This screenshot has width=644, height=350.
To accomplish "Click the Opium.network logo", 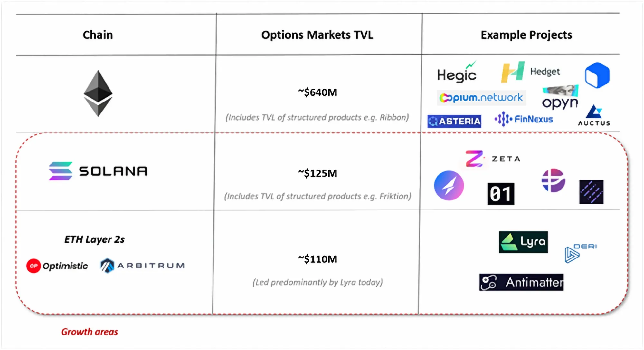I will click(x=481, y=98).
